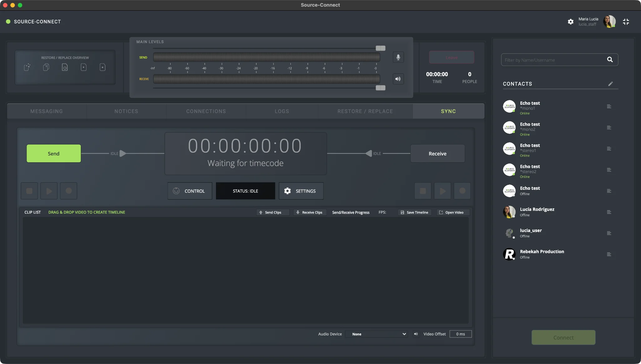This screenshot has height=364, width=641.
Task: Select the Sync tab
Action: click(x=449, y=111)
